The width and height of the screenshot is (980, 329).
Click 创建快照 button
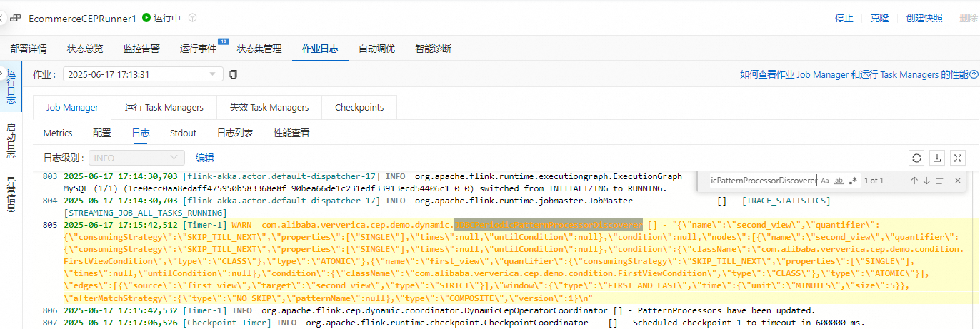[924, 18]
